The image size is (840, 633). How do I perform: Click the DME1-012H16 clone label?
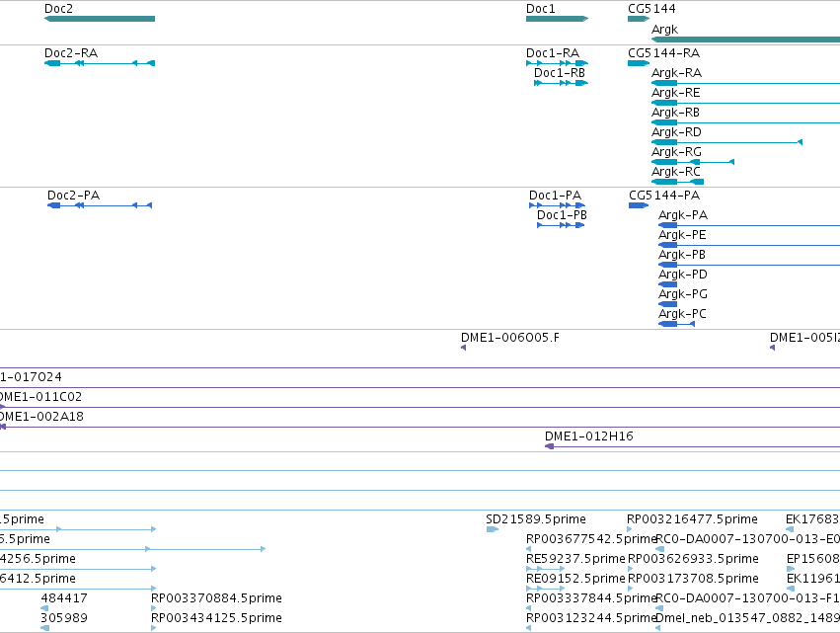click(588, 436)
